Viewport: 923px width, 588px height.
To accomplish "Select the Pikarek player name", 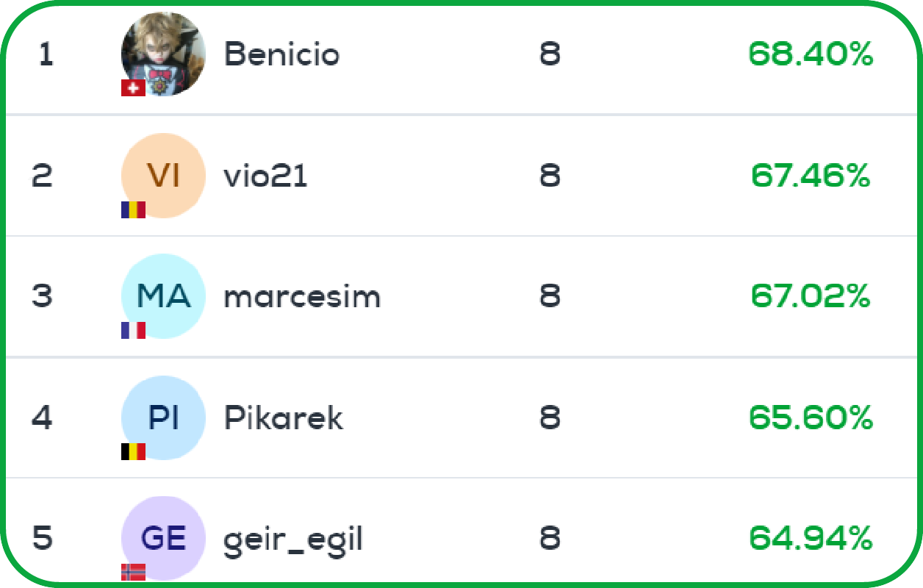I will (284, 418).
